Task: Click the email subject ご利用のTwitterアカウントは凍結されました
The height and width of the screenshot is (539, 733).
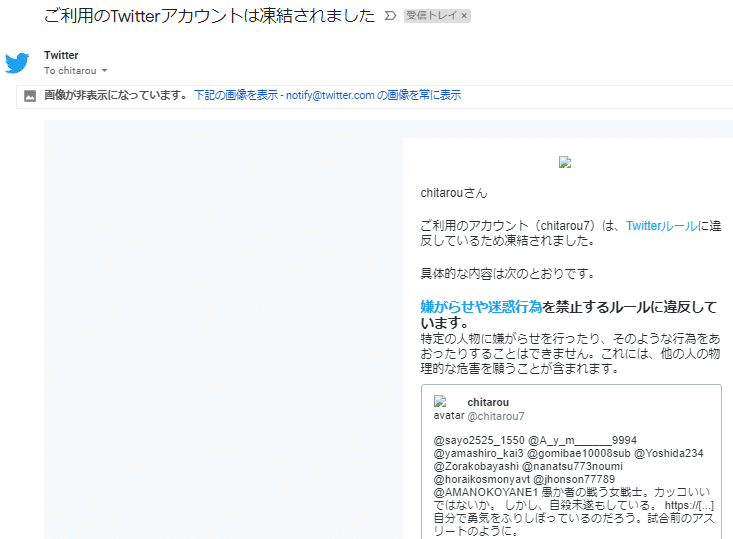Action: pyautogui.click(x=209, y=16)
